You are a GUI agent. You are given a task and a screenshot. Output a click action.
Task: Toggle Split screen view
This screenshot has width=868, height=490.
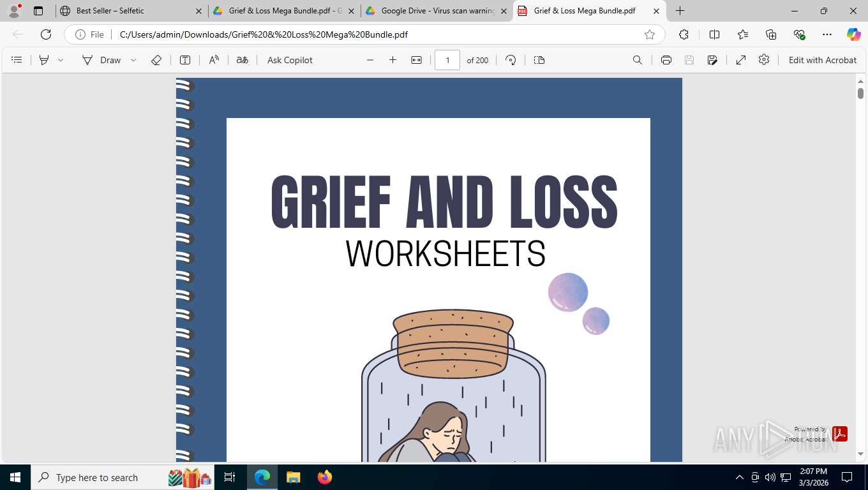pos(715,34)
